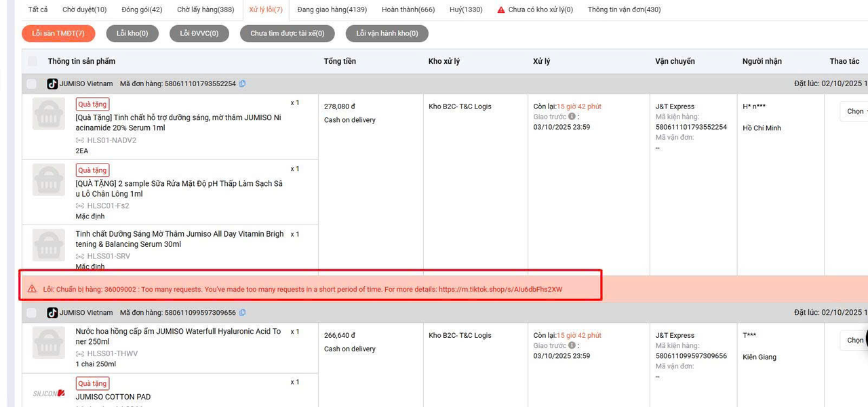Open the Đang giao hàng(4139) tab
The height and width of the screenshot is (407, 868).
[x=332, y=9]
